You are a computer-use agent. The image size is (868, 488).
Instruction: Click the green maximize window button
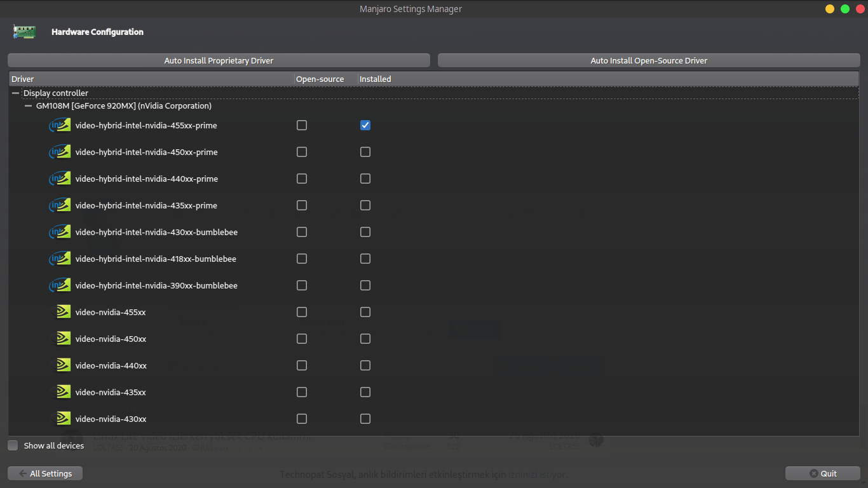click(845, 9)
